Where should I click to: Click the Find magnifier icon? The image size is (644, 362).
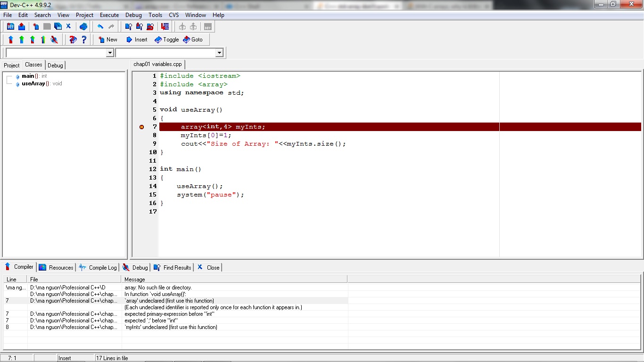(x=128, y=26)
